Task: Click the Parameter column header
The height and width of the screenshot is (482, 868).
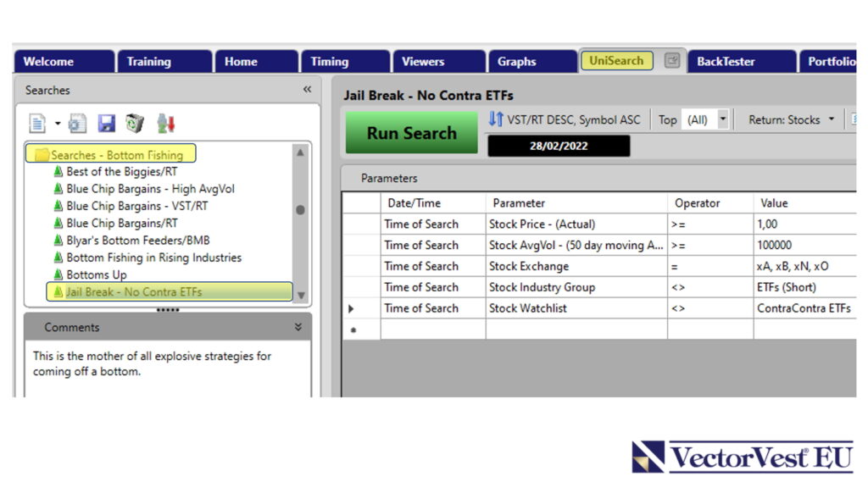Action: 576,203
